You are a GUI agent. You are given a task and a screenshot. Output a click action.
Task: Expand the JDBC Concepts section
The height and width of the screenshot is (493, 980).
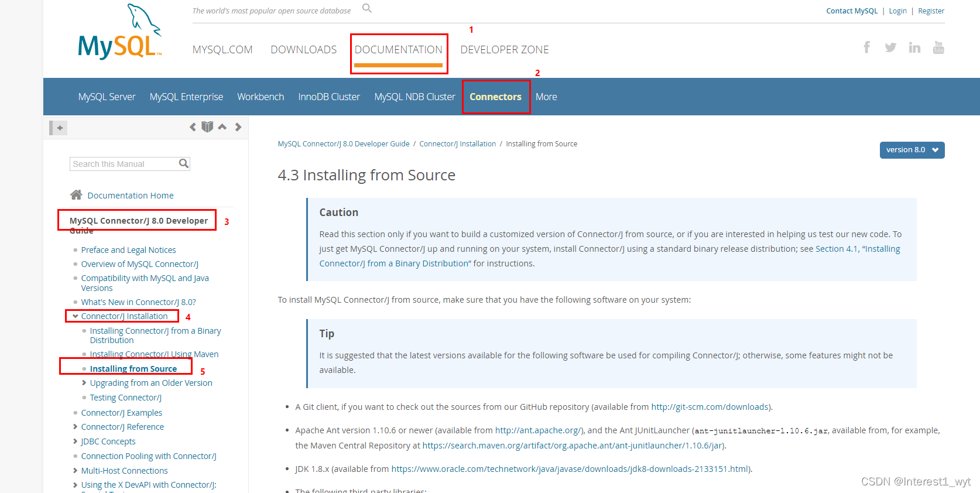[x=76, y=441]
